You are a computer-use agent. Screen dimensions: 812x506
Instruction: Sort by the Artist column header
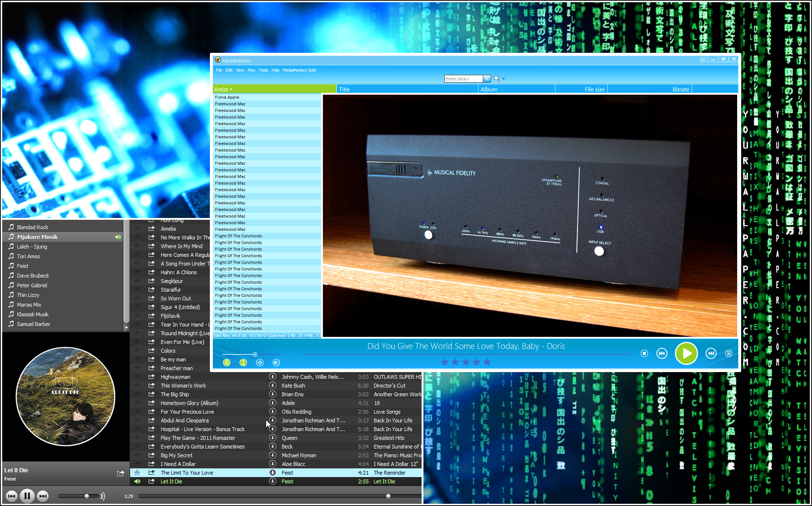tap(274, 89)
